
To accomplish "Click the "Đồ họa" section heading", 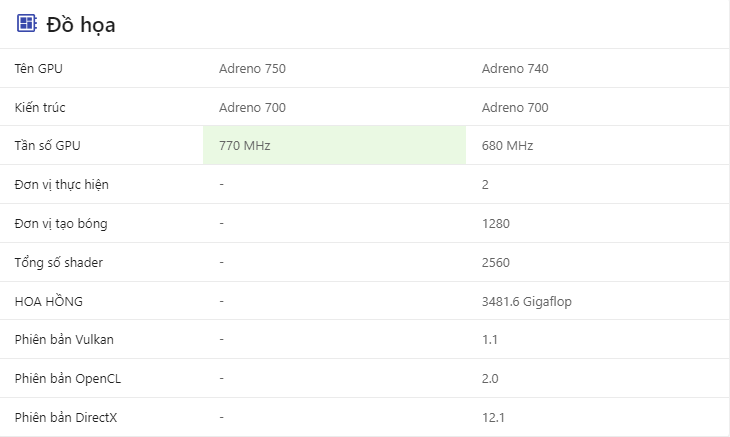I will pyautogui.click(x=80, y=25).
